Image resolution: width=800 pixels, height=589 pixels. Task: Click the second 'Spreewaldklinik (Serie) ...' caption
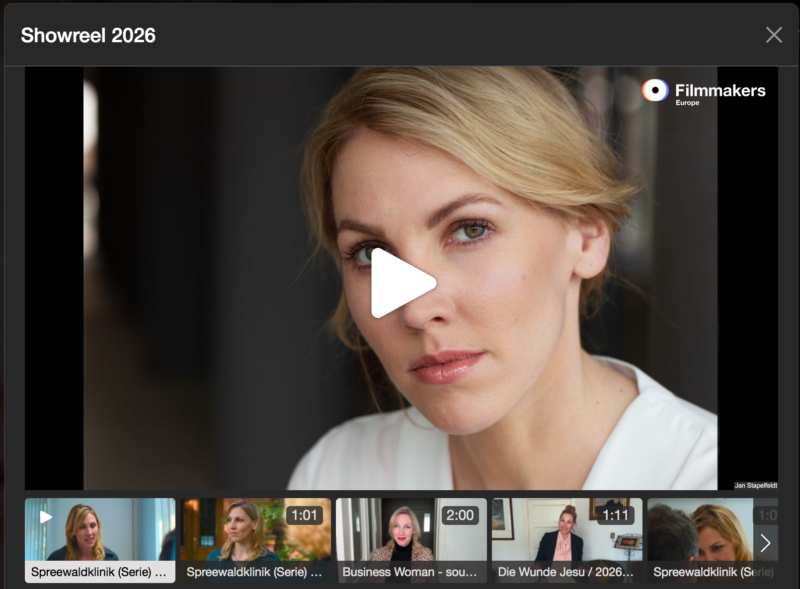pos(254,572)
